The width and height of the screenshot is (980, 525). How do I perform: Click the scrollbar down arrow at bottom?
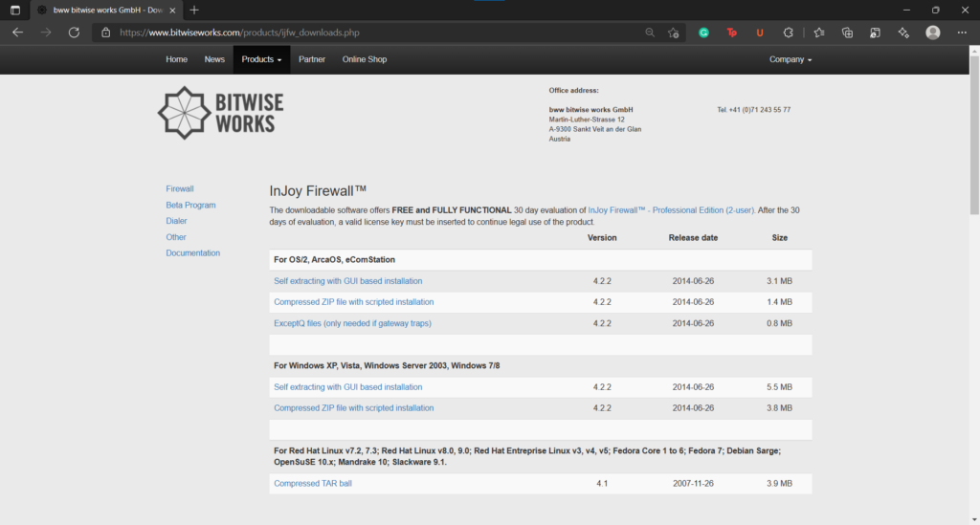(974, 519)
